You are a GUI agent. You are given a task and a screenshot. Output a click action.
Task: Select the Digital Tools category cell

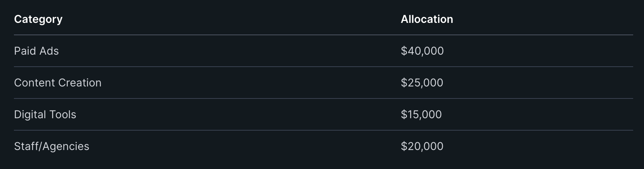45,115
